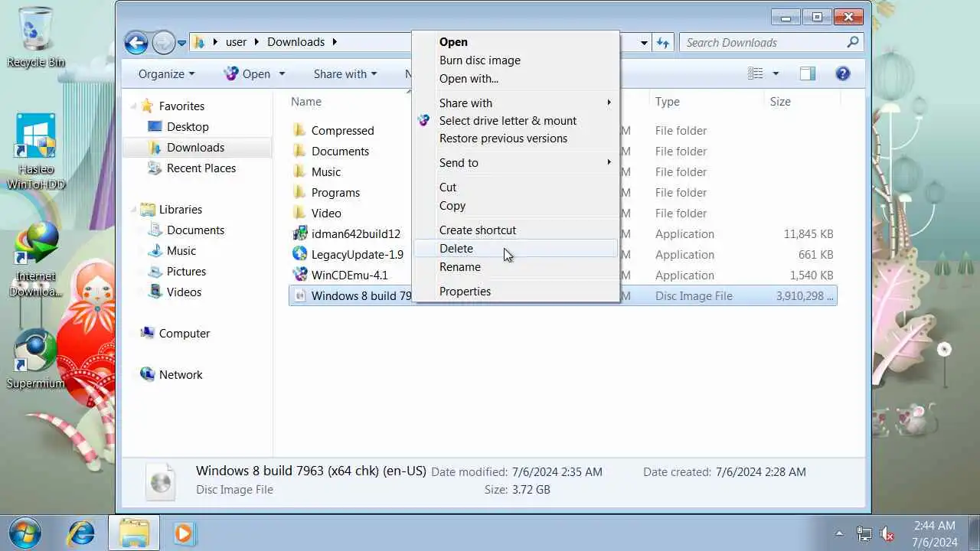980x551 pixels.
Task: Open Internet Explorer from the taskbar
Action: [81, 533]
